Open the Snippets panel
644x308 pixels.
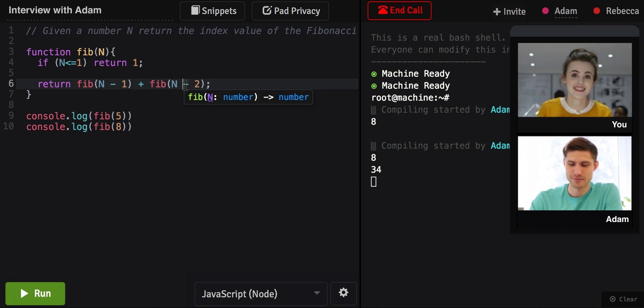(212, 11)
